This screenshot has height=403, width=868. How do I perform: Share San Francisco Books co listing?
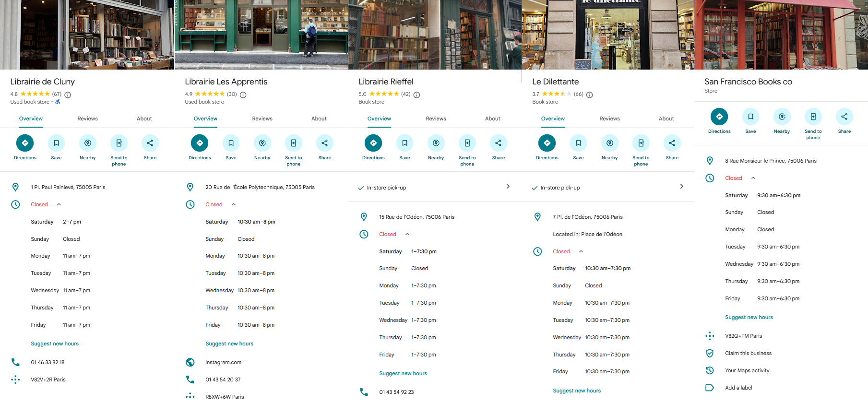(844, 117)
